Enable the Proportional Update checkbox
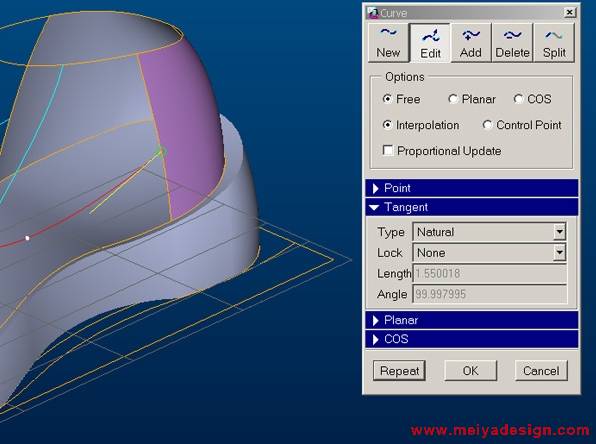Viewport: 596px width, 444px height. 388,151
